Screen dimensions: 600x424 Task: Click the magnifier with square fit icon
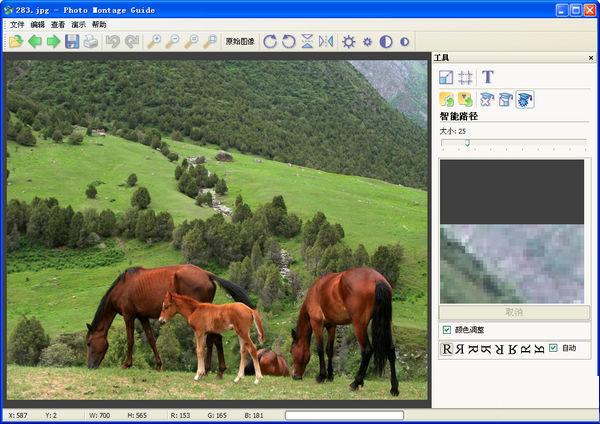click(x=210, y=41)
